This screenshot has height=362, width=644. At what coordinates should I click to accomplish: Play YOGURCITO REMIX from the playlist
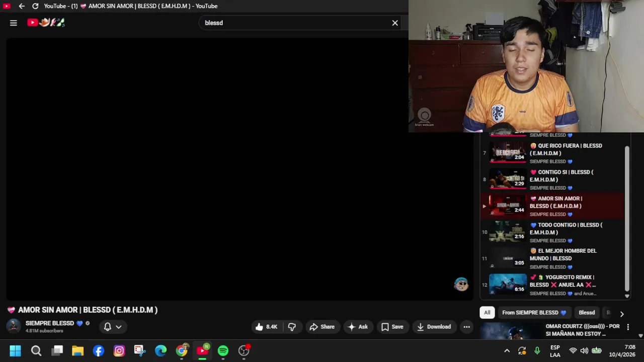552,285
